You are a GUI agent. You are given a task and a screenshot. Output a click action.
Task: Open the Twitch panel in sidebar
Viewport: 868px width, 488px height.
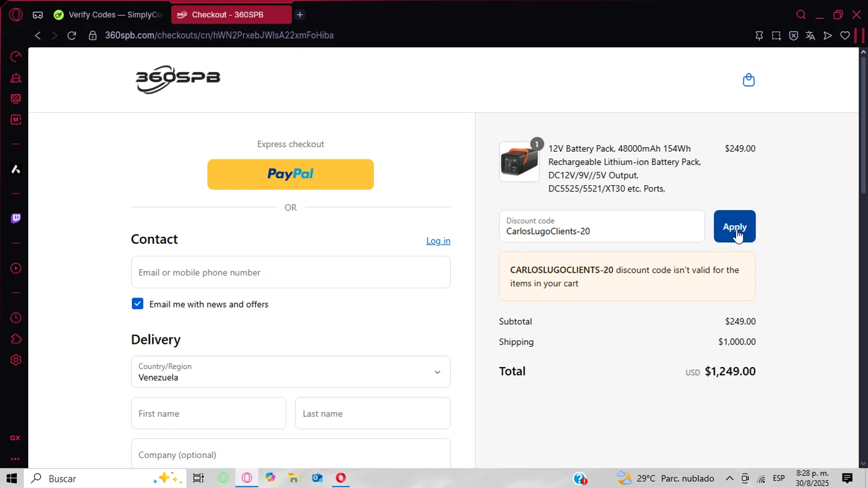click(x=16, y=218)
